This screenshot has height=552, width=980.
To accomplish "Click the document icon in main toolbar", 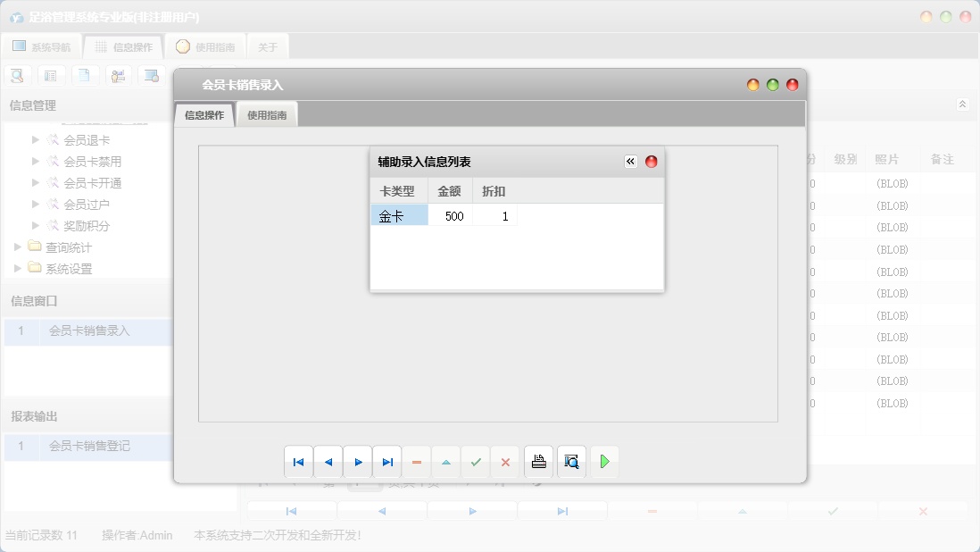I will (x=85, y=76).
